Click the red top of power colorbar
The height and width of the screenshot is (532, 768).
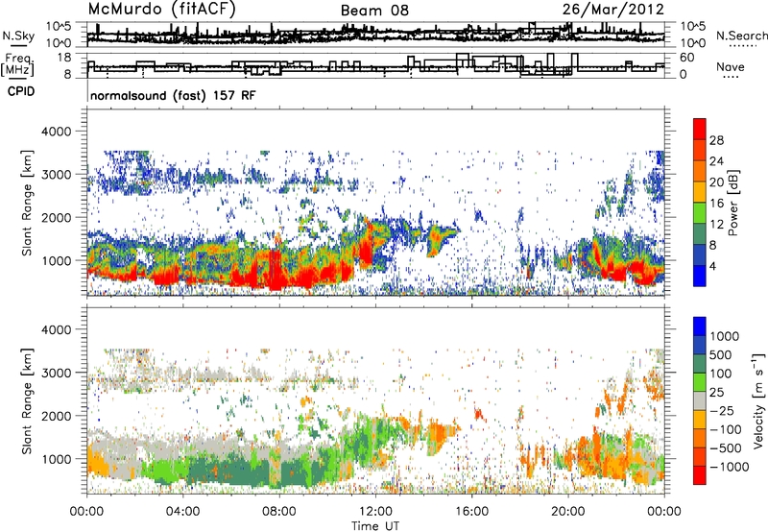click(x=700, y=129)
